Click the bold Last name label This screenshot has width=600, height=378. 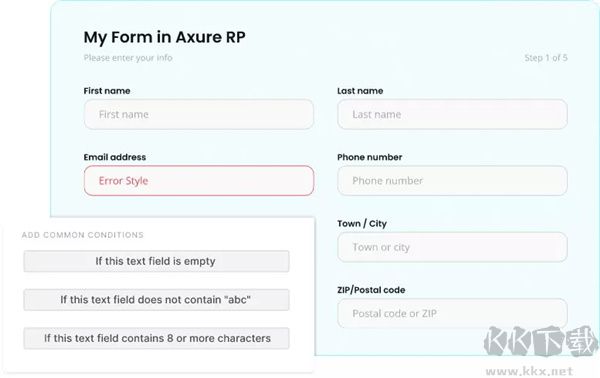(x=360, y=91)
